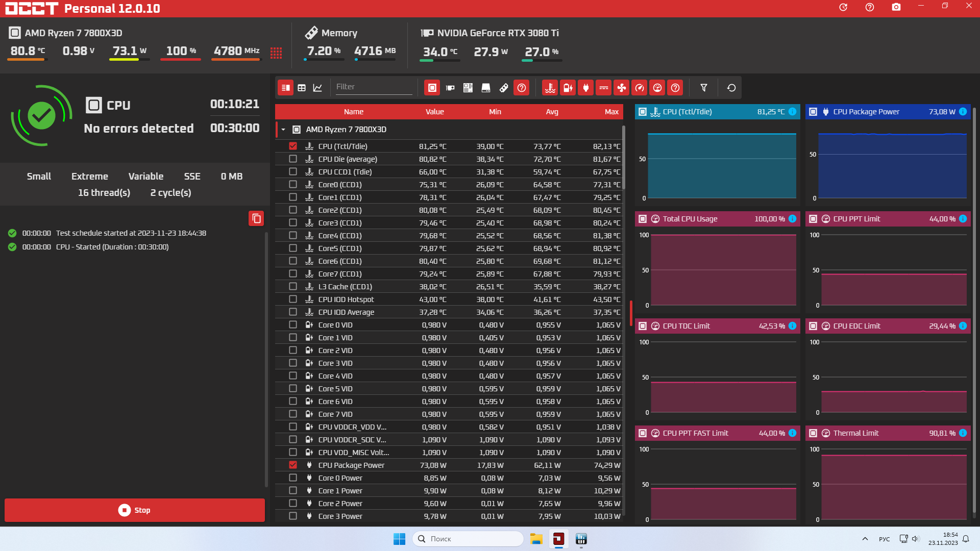
Task: Toggle the motherboard sensor filter icon
Action: click(x=468, y=88)
